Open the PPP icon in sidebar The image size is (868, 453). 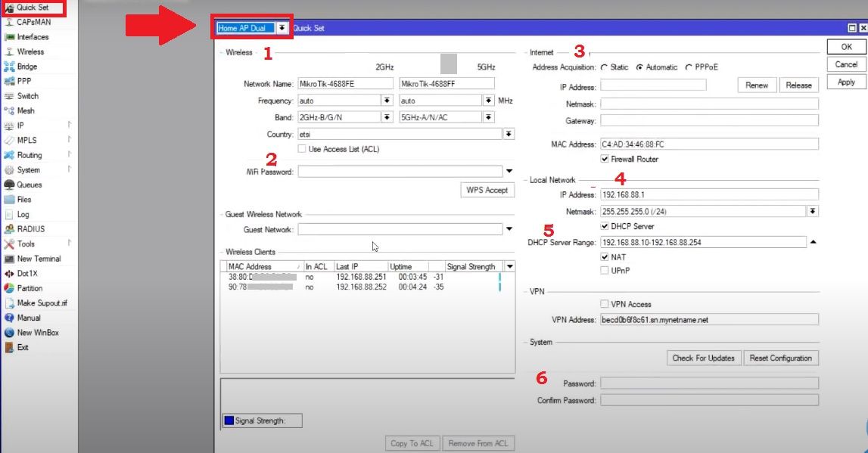tap(9, 82)
